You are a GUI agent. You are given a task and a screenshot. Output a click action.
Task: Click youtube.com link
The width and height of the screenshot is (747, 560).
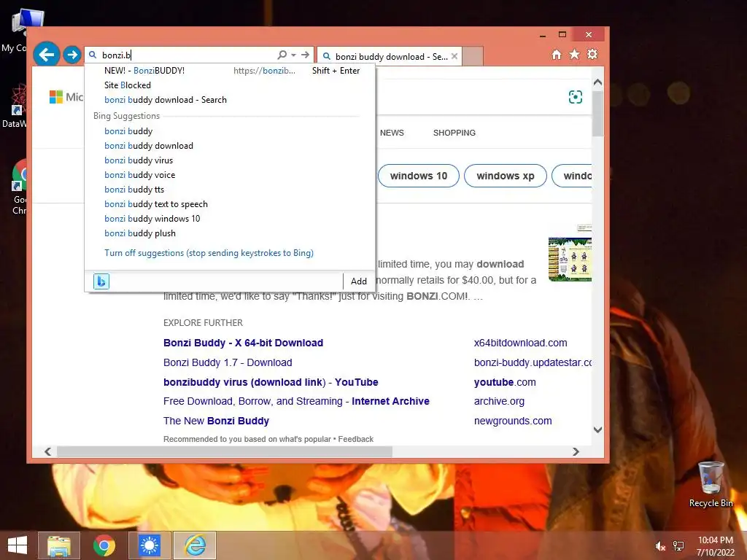[505, 382]
